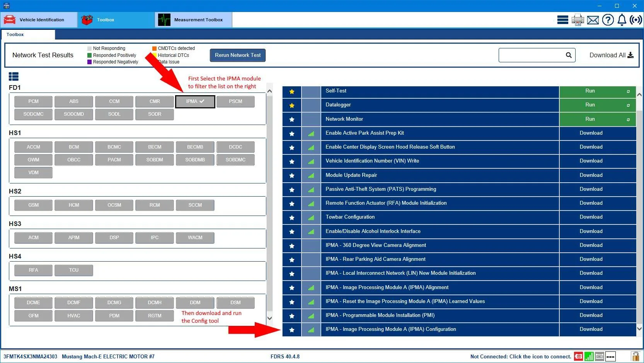This screenshot has width=644, height=363.
Task: Deselect the checked IPMA module button
Action: click(x=195, y=101)
